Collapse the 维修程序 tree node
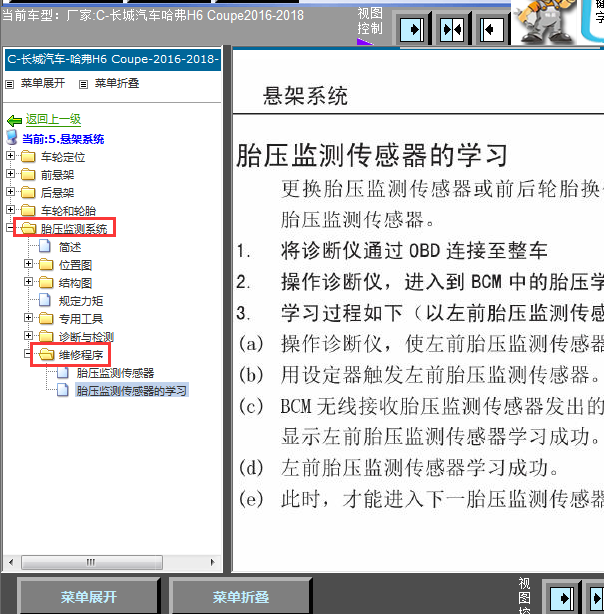The height and width of the screenshot is (614, 604). 28,354
